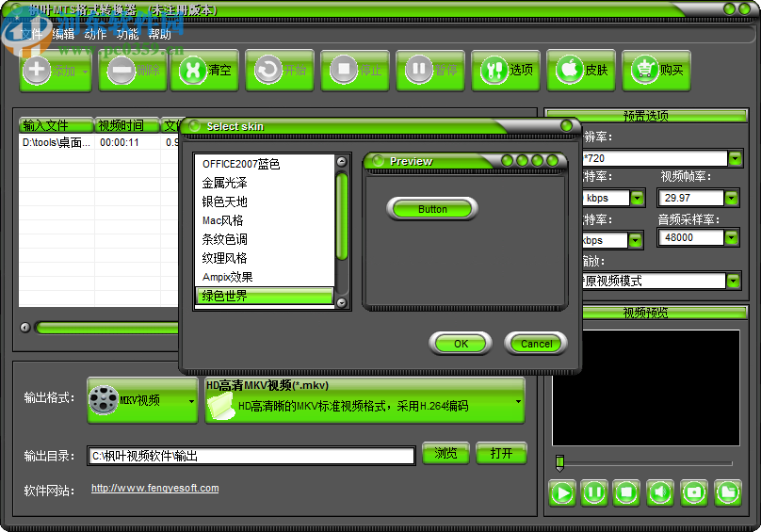Viewport: 761px width, 532px height.
Task: Open the 编辑 menu
Action: click(x=63, y=34)
